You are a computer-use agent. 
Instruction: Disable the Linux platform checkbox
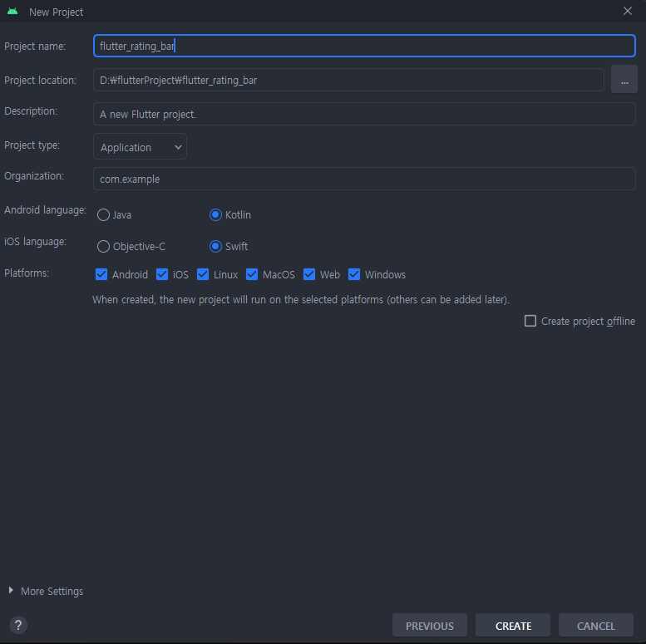[203, 274]
